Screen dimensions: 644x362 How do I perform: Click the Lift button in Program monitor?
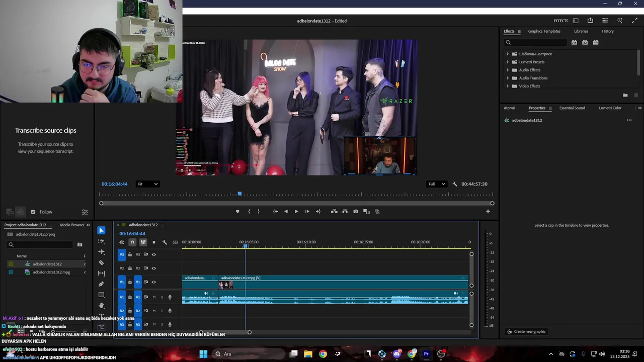tap(334, 211)
